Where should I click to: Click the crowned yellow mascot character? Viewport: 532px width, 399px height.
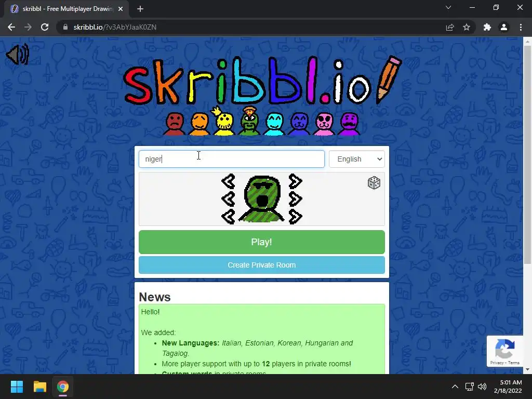point(224,122)
